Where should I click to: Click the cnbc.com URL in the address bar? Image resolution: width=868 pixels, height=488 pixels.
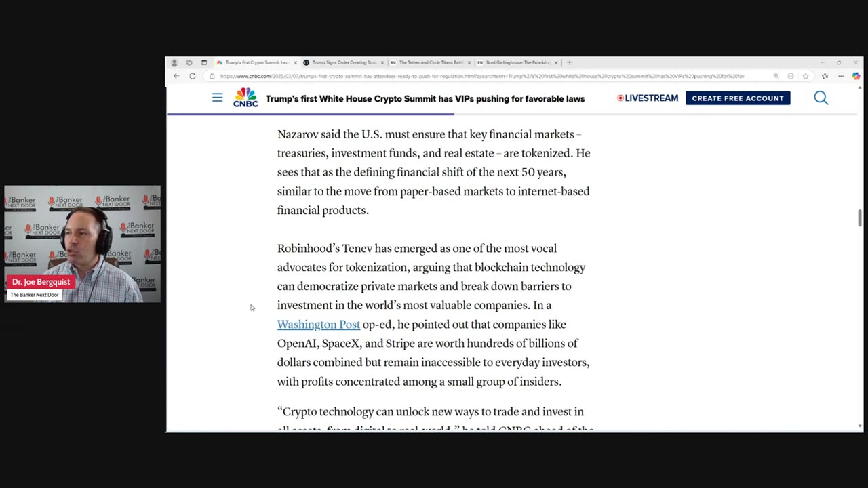(x=481, y=76)
